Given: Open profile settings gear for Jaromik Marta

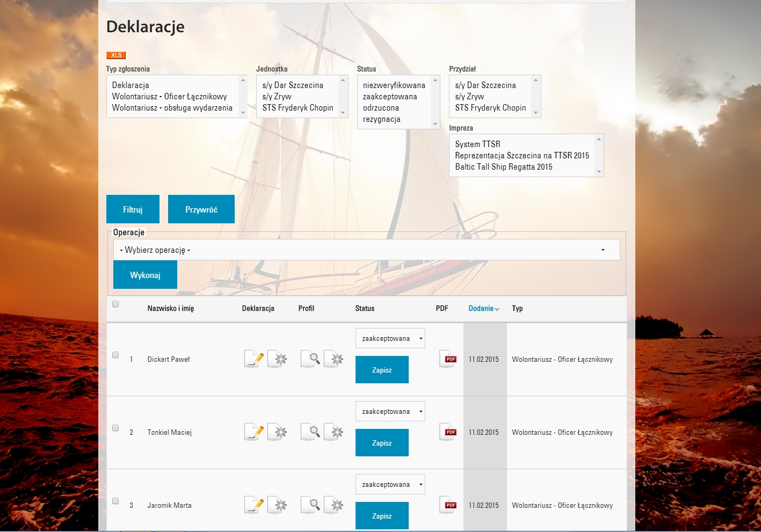Looking at the screenshot, I should 334,505.
